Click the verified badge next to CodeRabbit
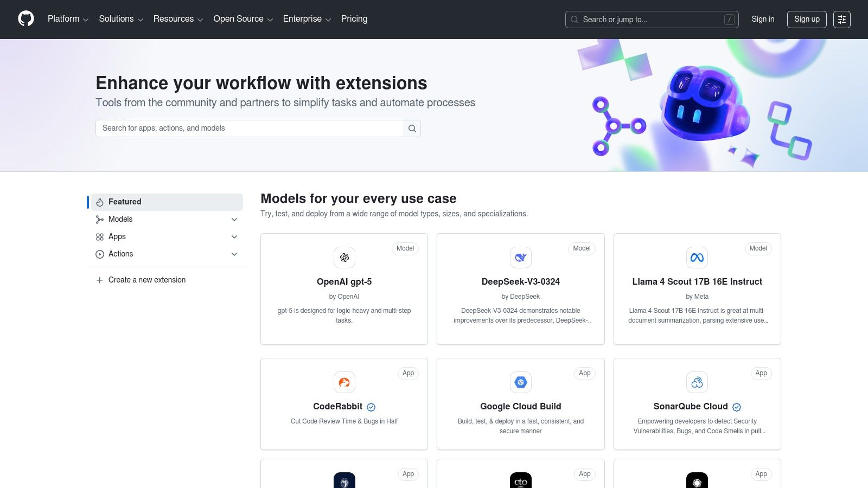868x488 pixels. (x=371, y=407)
